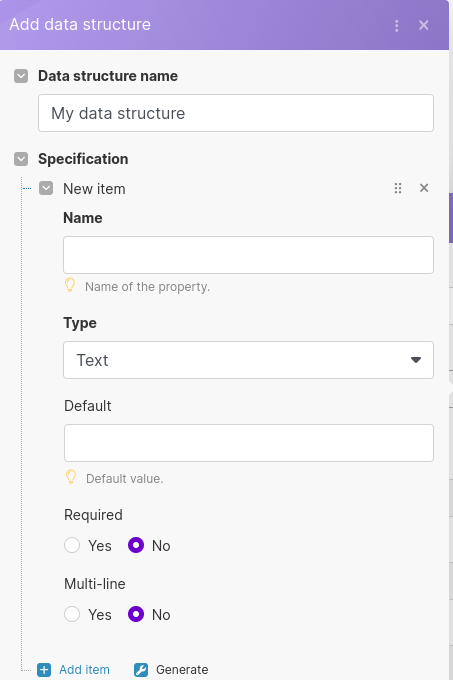Click the plus icon beside Add item

(x=44, y=670)
